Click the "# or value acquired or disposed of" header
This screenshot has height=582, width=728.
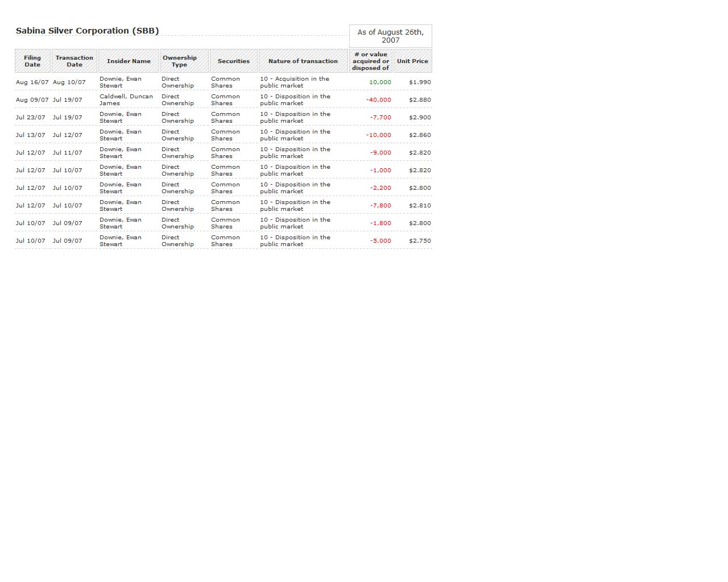point(371,61)
